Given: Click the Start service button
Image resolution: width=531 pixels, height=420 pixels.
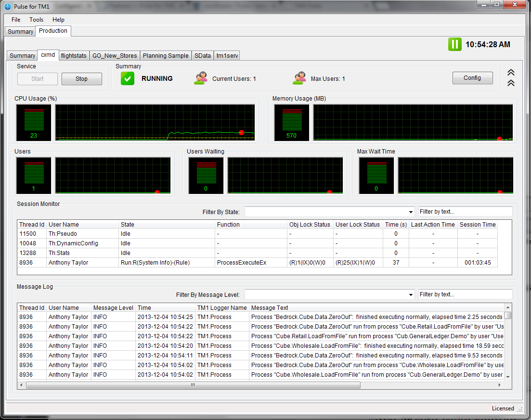Looking at the screenshot, I should (x=38, y=79).
